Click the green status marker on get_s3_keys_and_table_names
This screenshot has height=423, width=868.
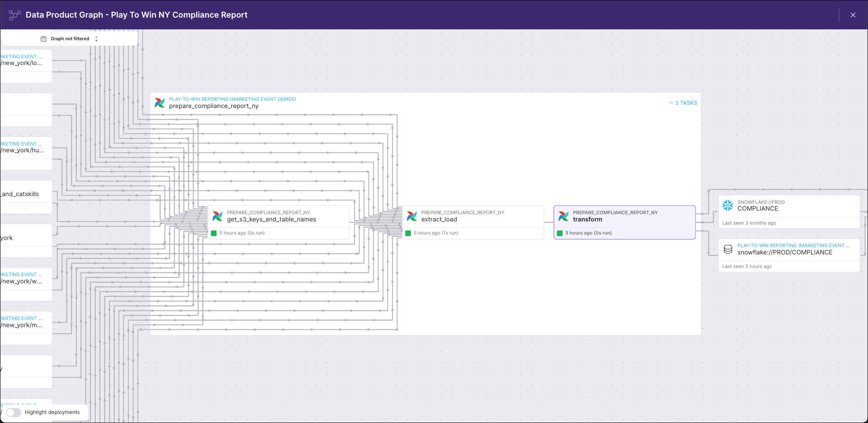click(x=213, y=233)
